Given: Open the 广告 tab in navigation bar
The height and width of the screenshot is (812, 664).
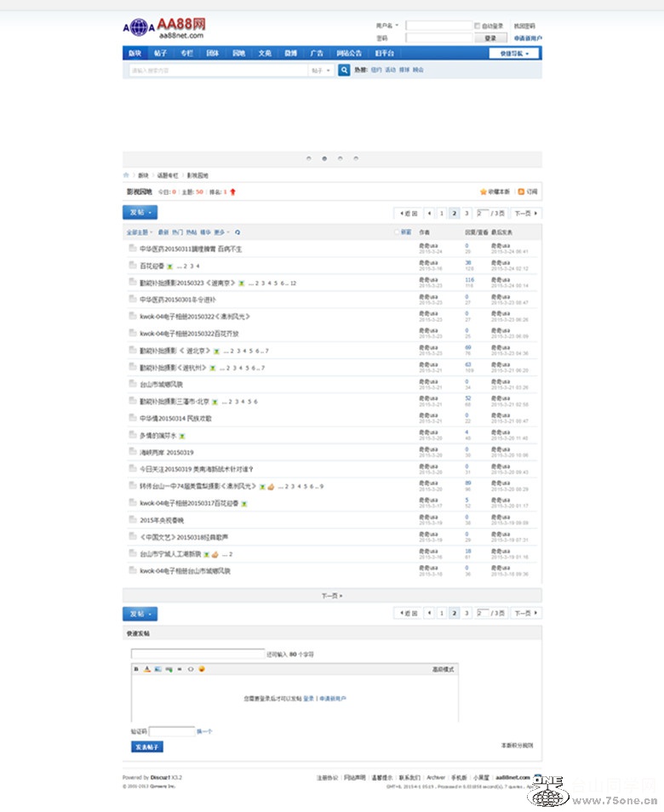Looking at the screenshot, I should tap(316, 53).
